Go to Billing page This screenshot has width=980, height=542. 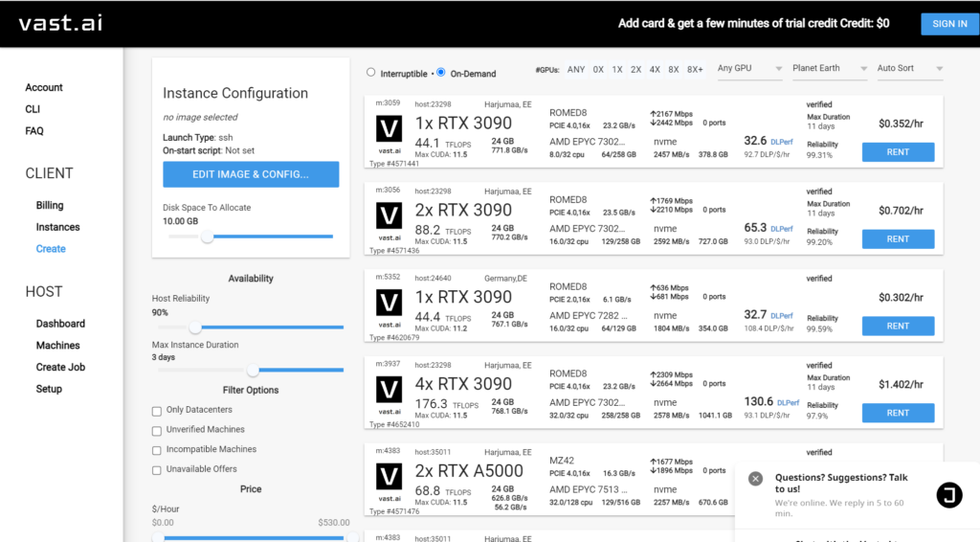tap(50, 205)
